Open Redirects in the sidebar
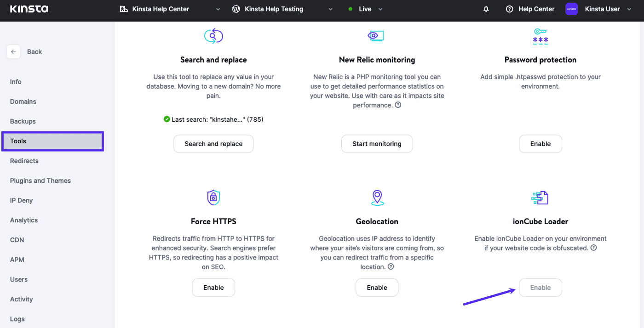 click(24, 161)
